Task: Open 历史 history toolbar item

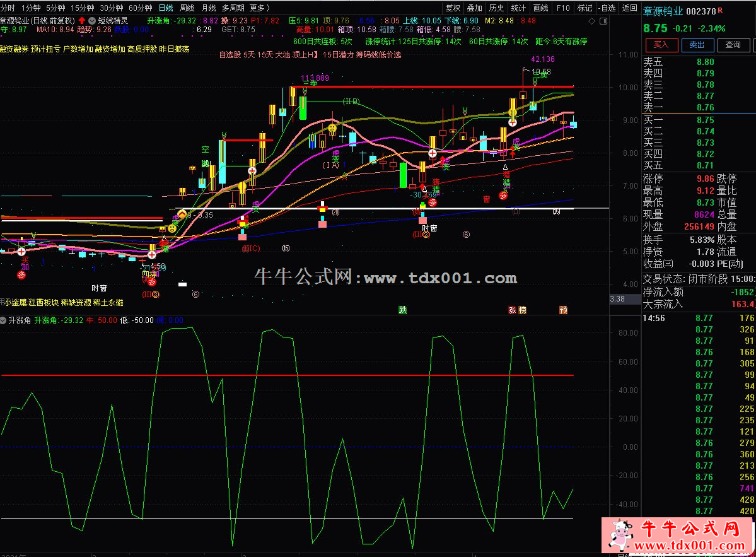Action: pos(496,8)
